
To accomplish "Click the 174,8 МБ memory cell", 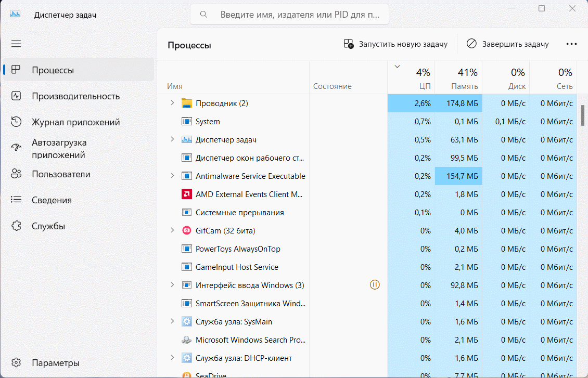I will pyautogui.click(x=458, y=103).
